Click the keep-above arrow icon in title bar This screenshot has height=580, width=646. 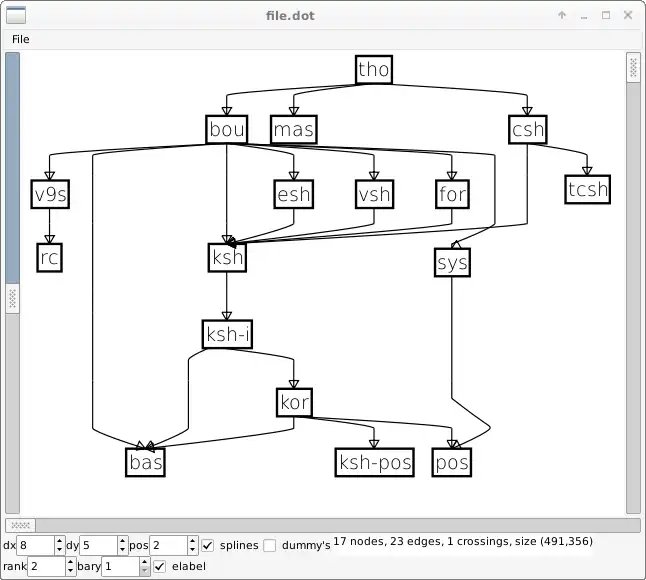point(562,15)
